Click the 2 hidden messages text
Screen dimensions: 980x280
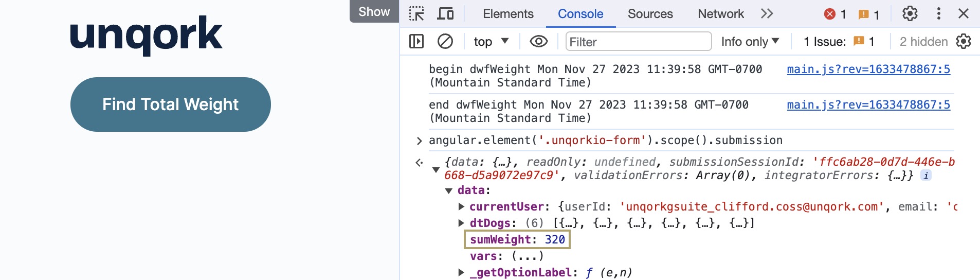click(x=923, y=41)
